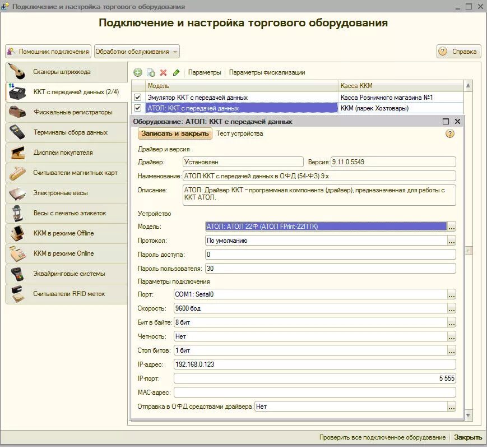Click the IP-порт field showing 5 555
The image size is (487, 448).
[x=314, y=378]
